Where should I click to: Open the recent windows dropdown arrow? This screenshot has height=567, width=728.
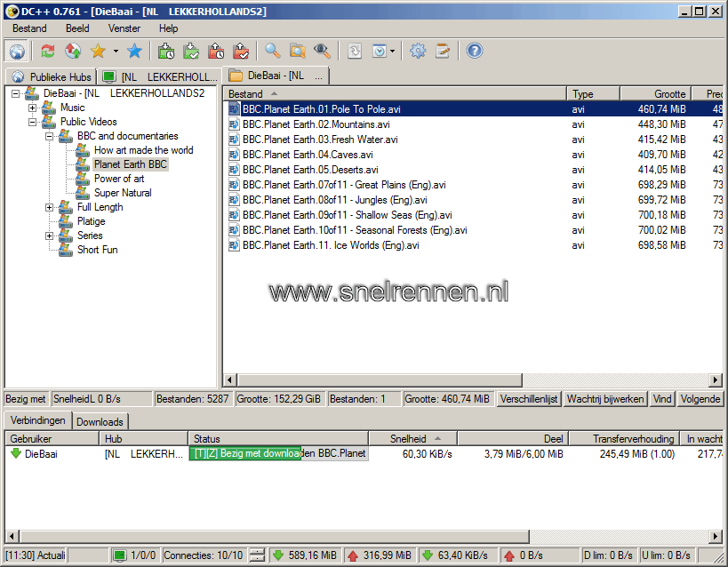tap(392, 51)
